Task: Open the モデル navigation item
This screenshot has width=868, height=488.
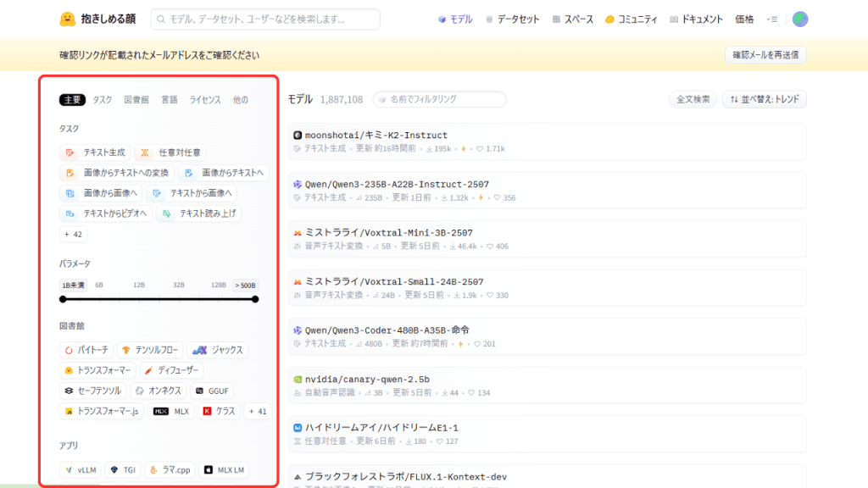Action: [x=455, y=19]
